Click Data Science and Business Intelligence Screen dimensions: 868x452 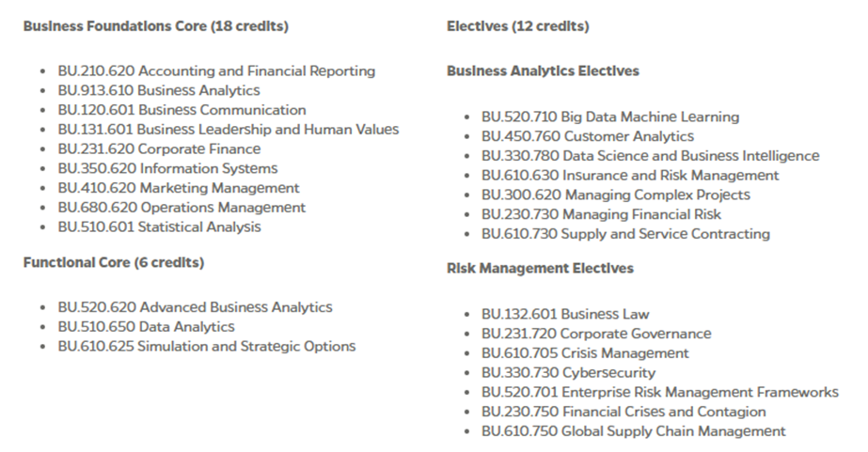[651, 156]
